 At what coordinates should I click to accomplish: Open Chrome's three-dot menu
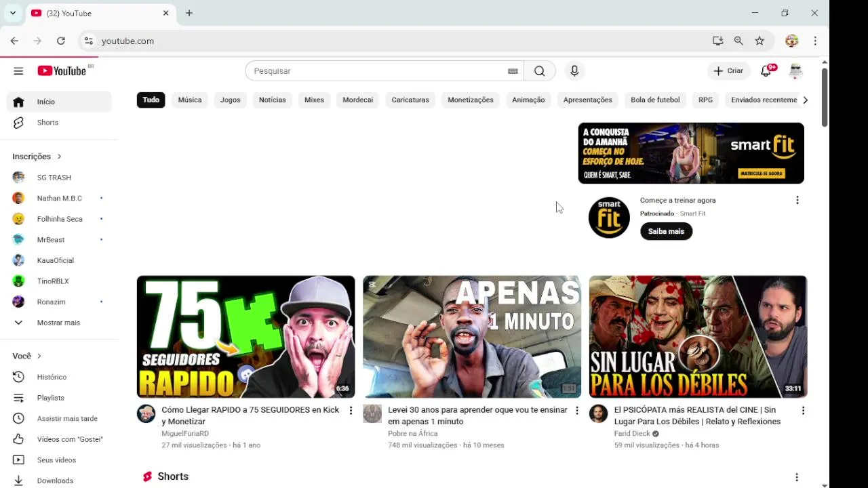click(x=815, y=41)
